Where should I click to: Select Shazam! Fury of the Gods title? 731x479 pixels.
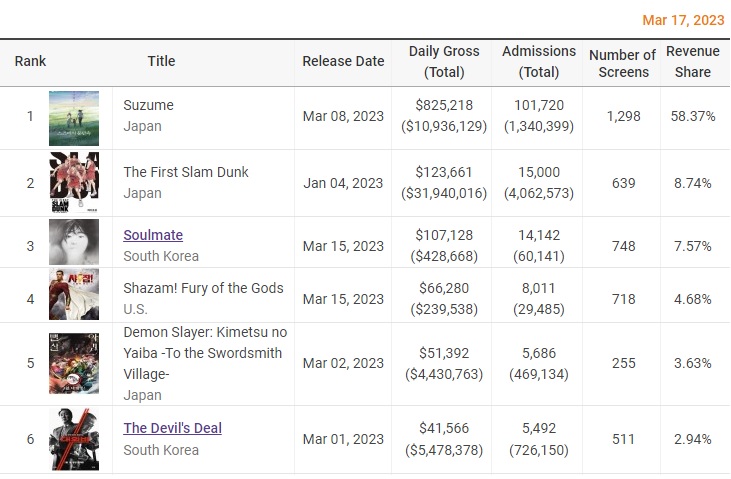203,288
